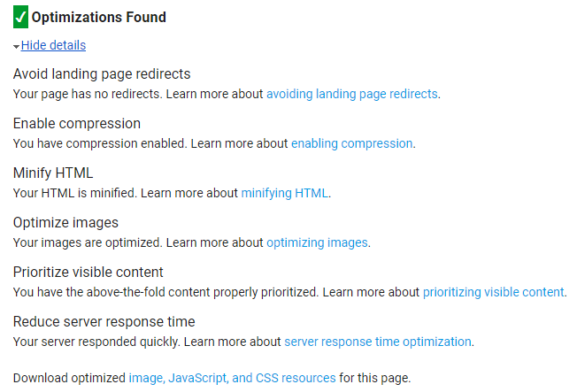
Task: Open the avoiding landing page redirects link
Action: [352, 94]
